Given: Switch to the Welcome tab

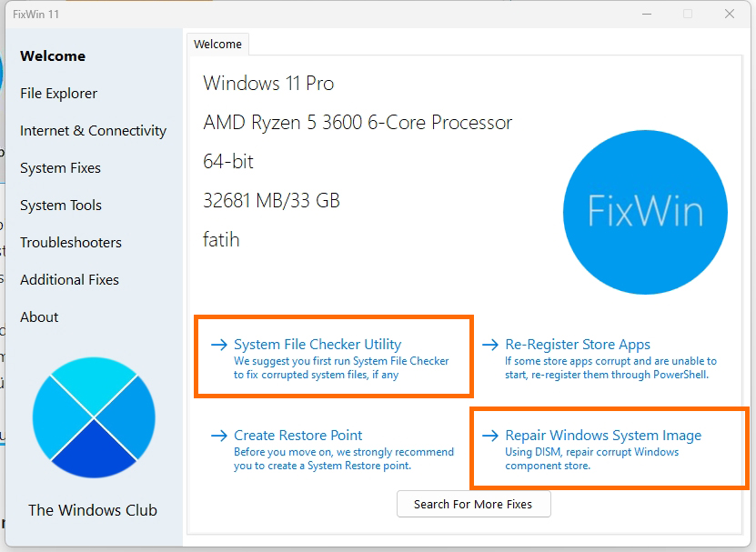Looking at the screenshot, I should pyautogui.click(x=217, y=44).
